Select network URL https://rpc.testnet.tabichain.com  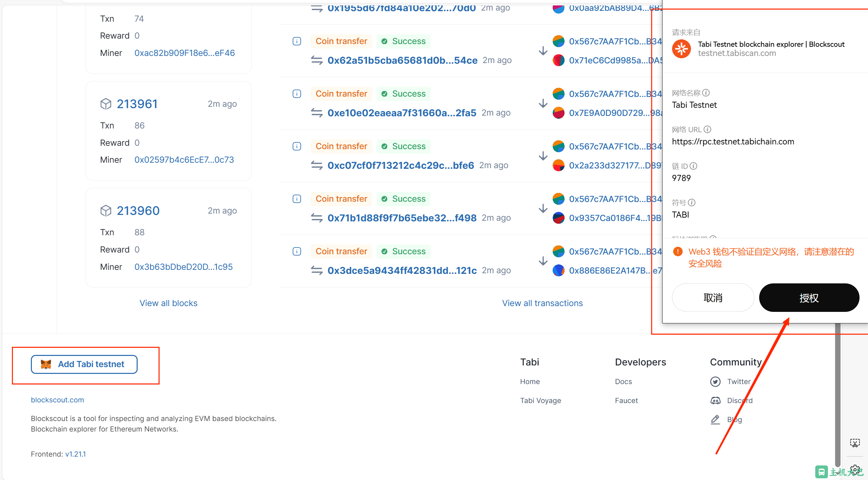tap(733, 141)
